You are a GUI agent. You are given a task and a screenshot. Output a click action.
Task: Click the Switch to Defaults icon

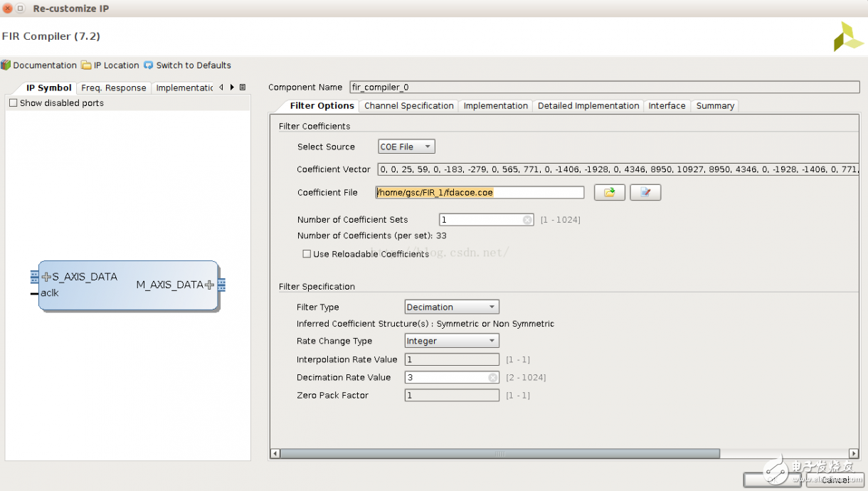[148, 65]
